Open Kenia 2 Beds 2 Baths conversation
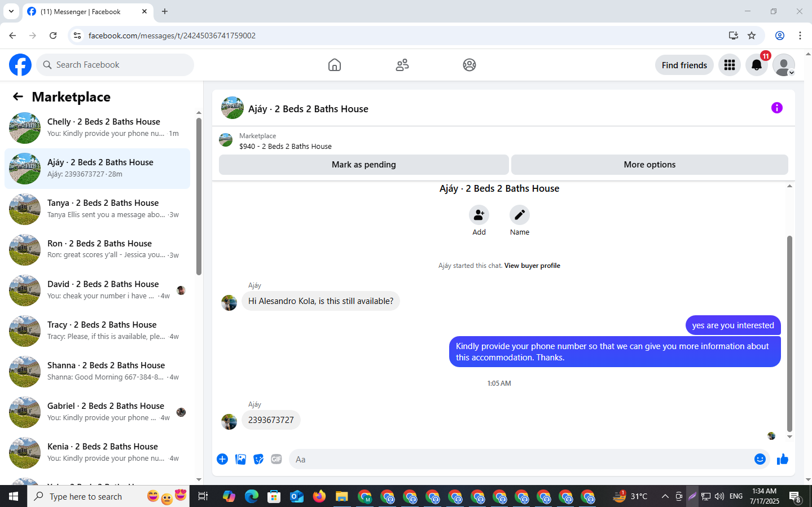The height and width of the screenshot is (507, 812). (97, 453)
